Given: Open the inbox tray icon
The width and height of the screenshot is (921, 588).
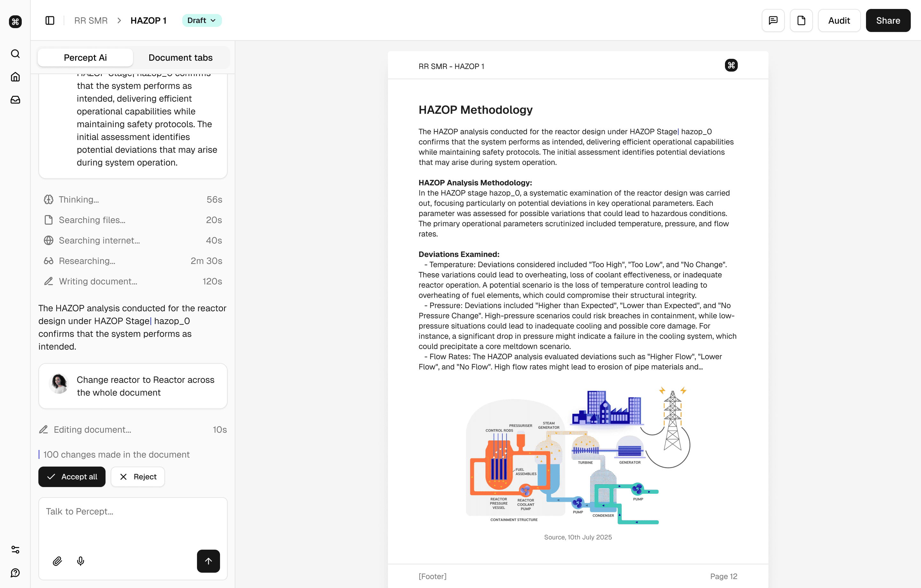Looking at the screenshot, I should pyautogui.click(x=15, y=100).
